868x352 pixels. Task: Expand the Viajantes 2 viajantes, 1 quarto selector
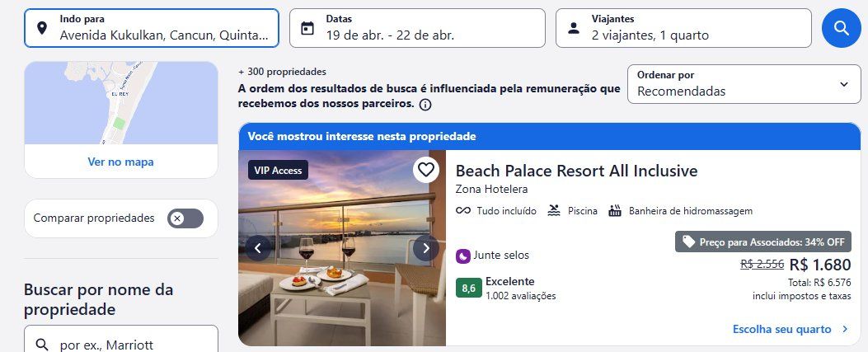[x=683, y=28]
